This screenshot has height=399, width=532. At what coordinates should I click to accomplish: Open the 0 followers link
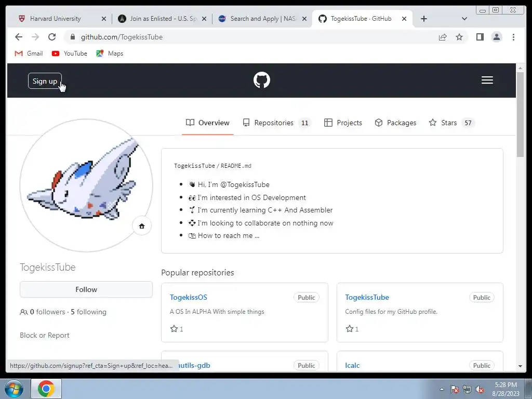43,312
